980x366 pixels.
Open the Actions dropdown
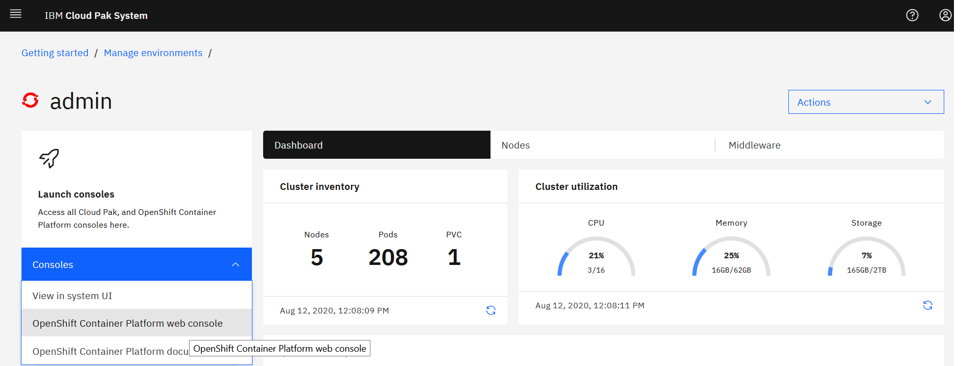[x=866, y=102]
